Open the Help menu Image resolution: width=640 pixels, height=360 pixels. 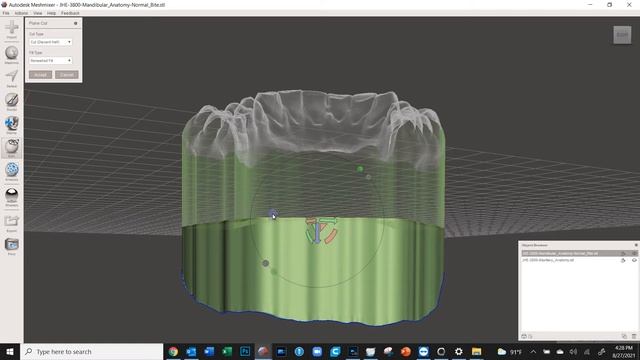point(51,13)
